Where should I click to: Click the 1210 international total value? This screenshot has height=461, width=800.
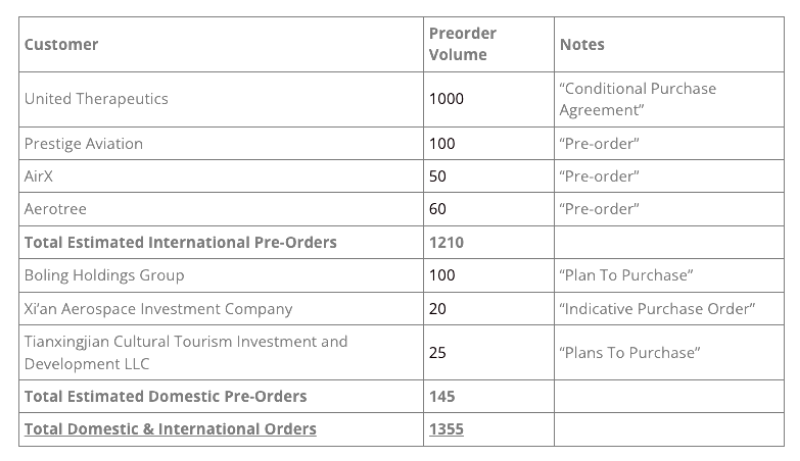point(446,242)
